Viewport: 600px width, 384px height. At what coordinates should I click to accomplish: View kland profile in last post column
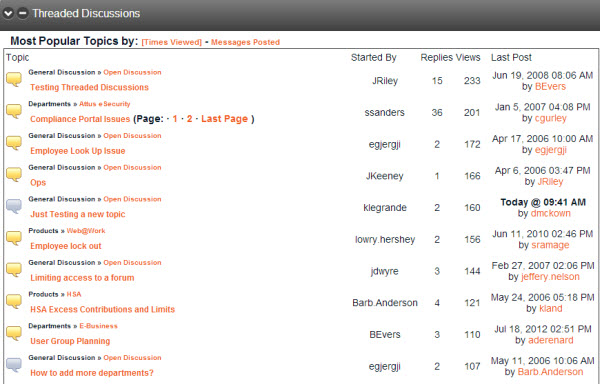(551, 309)
